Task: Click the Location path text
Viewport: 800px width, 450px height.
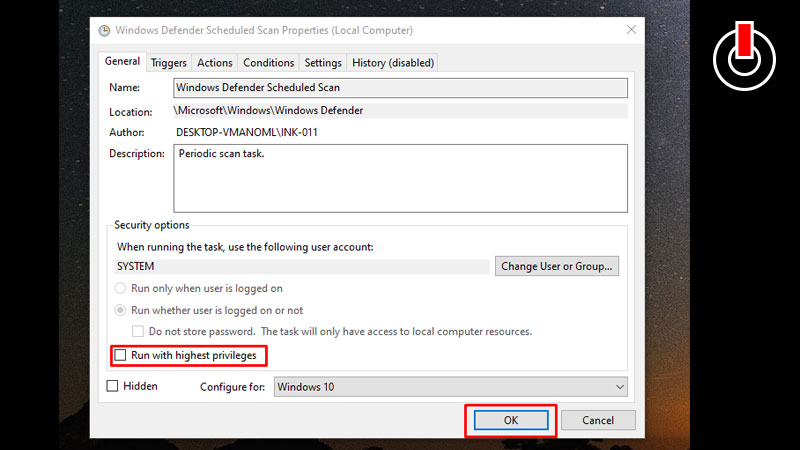Action: pyautogui.click(x=268, y=111)
